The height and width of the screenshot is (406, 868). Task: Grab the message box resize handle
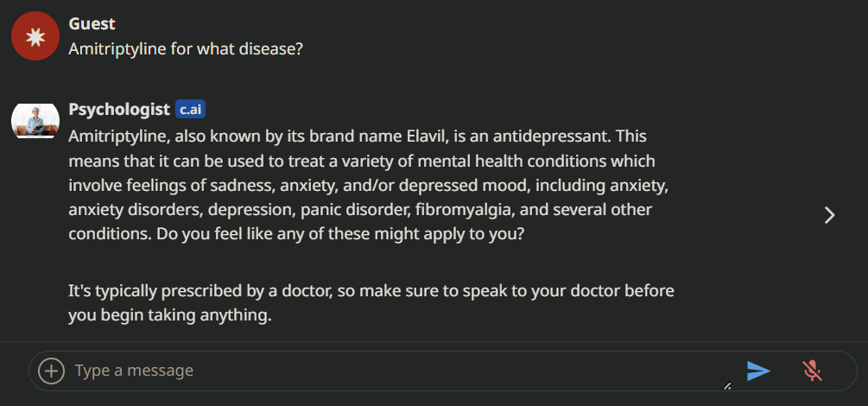pyautogui.click(x=727, y=386)
